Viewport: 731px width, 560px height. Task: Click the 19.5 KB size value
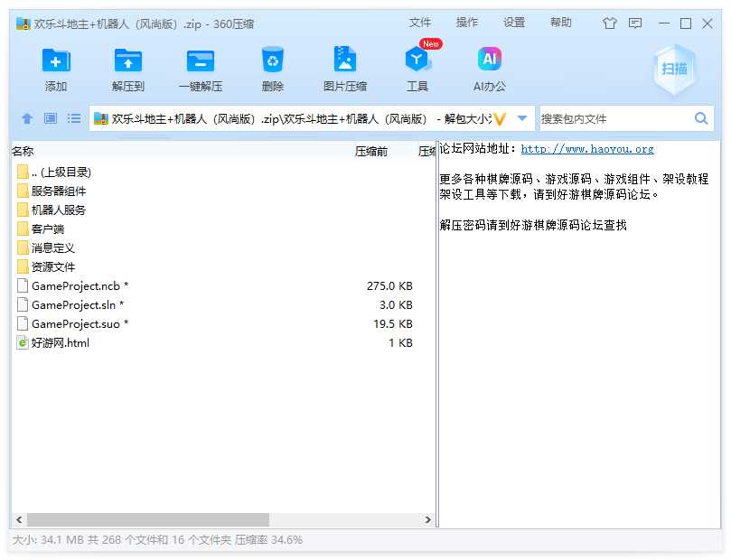[392, 324]
